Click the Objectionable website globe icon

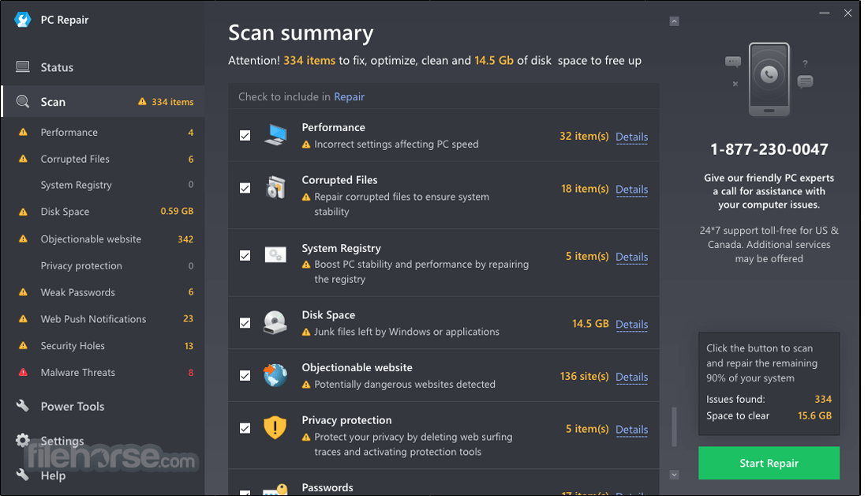click(x=275, y=375)
